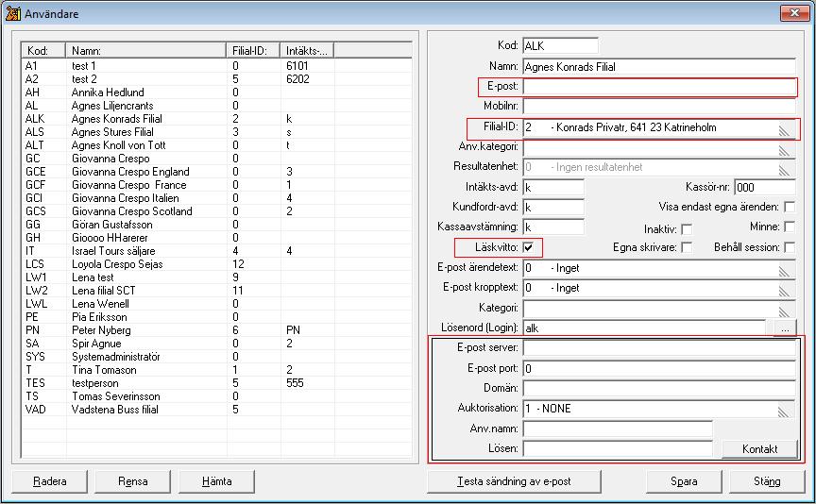The width and height of the screenshot is (816, 504).
Task: Click Testa sändning av e-post button
Action: tap(514, 481)
